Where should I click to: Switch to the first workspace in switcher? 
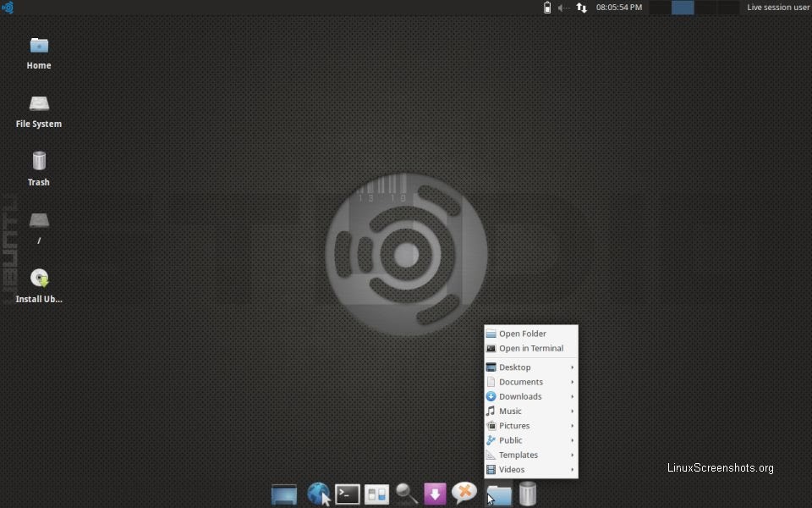pyautogui.click(x=660, y=8)
